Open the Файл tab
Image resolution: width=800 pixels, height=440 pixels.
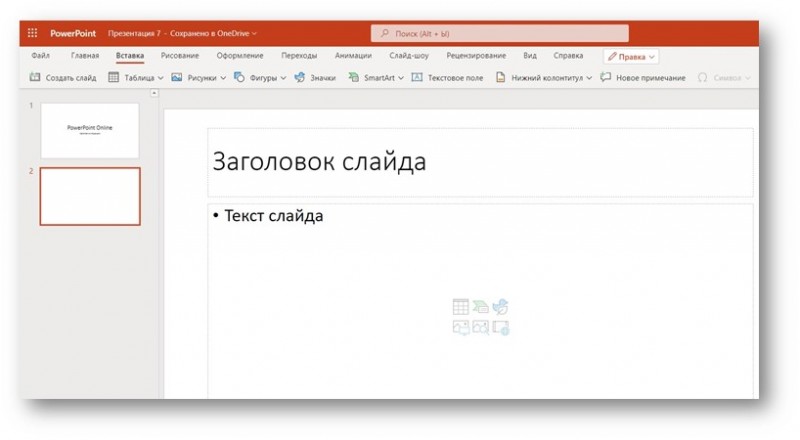click(x=40, y=55)
